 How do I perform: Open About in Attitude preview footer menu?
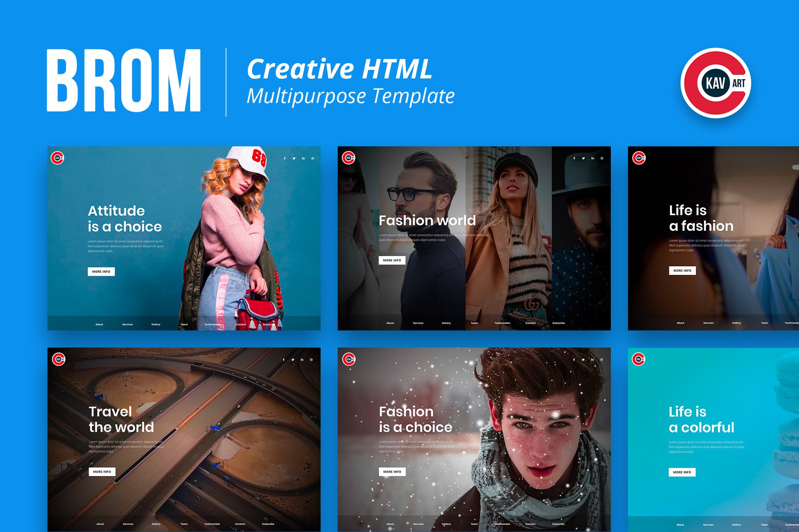pyautogui.click(x=99, y=324)
